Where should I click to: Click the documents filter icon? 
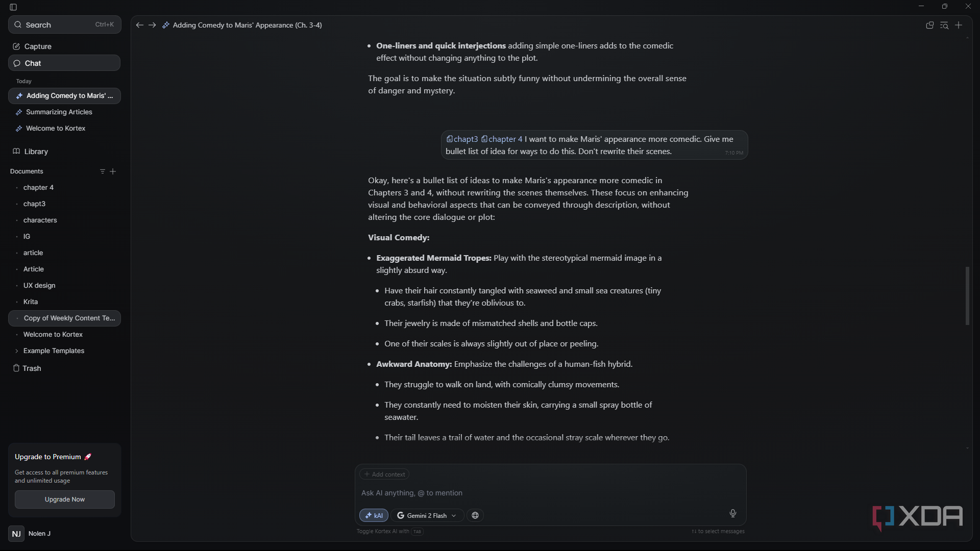pos(102,171)
